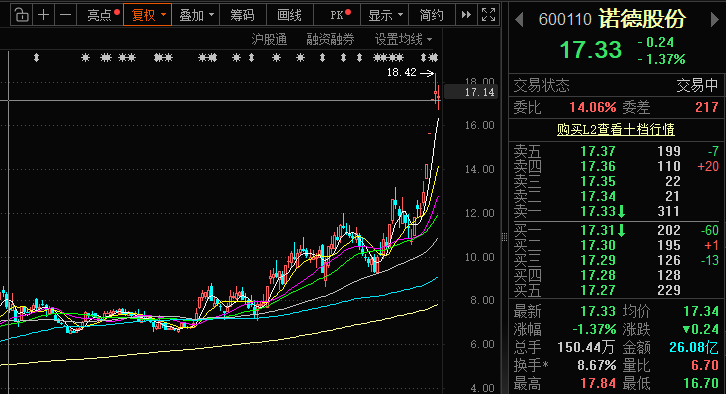The image size is (726, 394).
Task: Enter fullscreen chart mode
Action: (x=488, y=15)
